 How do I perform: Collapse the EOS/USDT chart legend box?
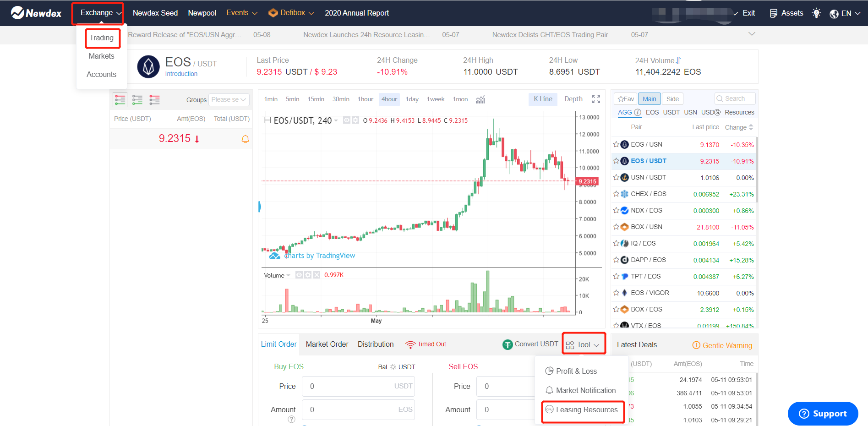point(267,120)
